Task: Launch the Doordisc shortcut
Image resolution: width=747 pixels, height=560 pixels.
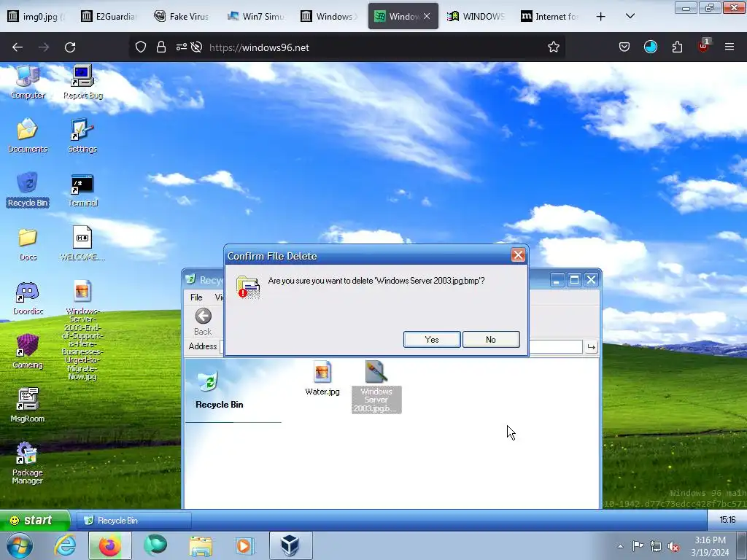Action: pos(28,298)
